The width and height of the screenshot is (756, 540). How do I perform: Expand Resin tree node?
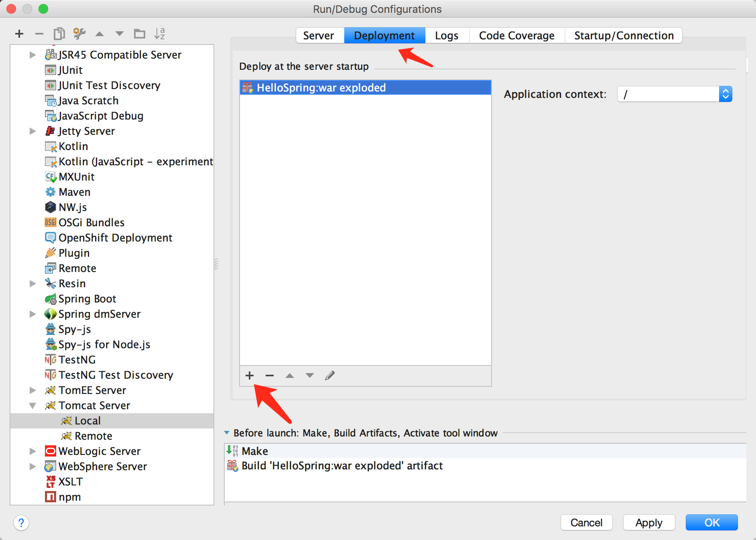(x=33, y=283)
